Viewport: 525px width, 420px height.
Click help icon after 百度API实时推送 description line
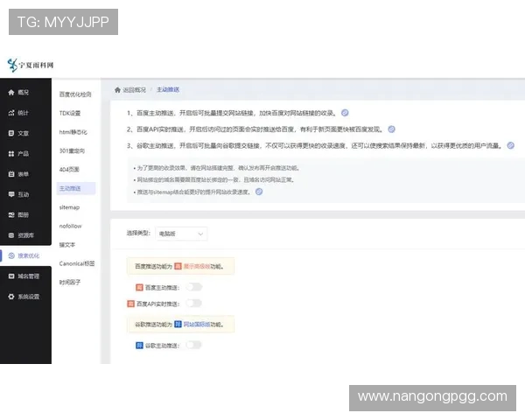(391, 129)
